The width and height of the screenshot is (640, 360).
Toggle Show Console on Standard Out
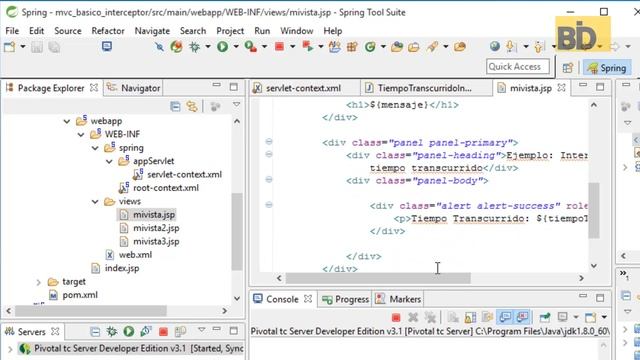[x=505, y=317]
